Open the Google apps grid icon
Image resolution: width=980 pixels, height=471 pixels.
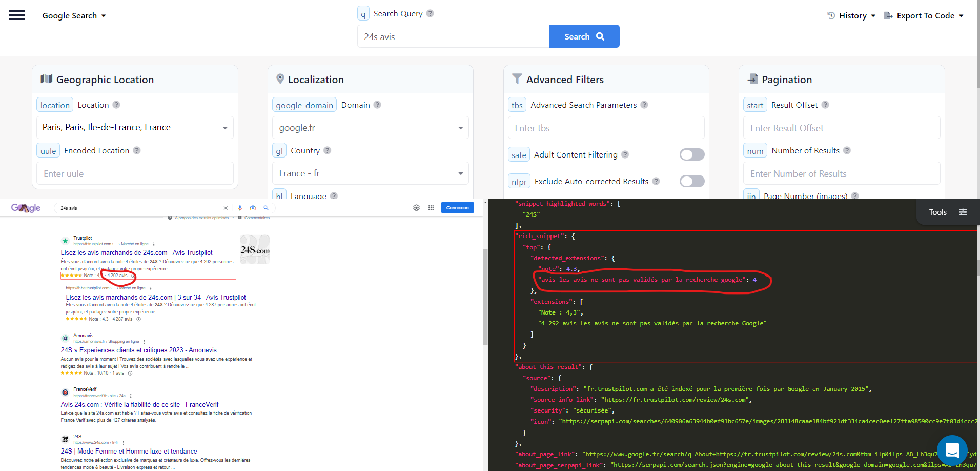[431, 207]
